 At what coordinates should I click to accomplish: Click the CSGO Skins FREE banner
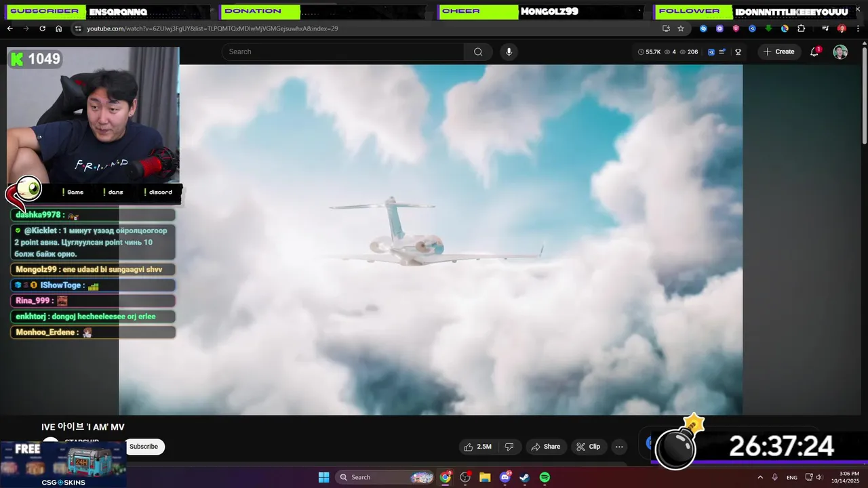(63, 464)
